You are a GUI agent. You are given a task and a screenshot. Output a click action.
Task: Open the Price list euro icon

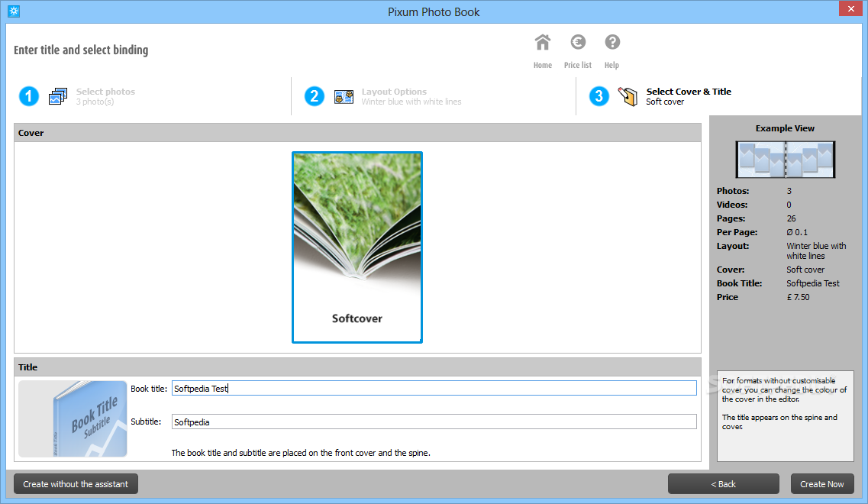tap(578, 42)
